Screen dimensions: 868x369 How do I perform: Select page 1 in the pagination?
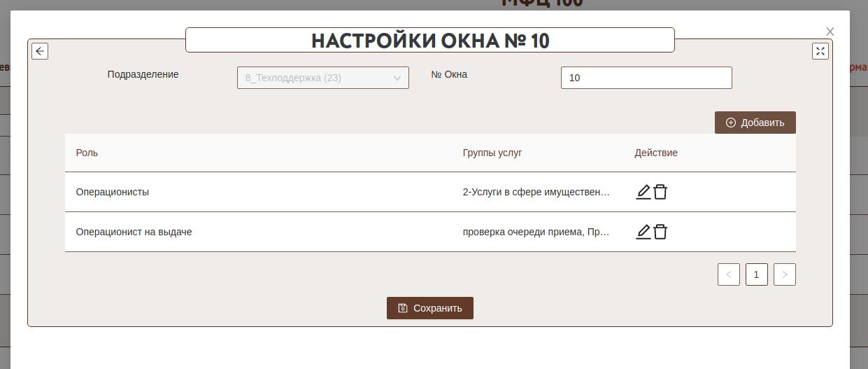756,274
